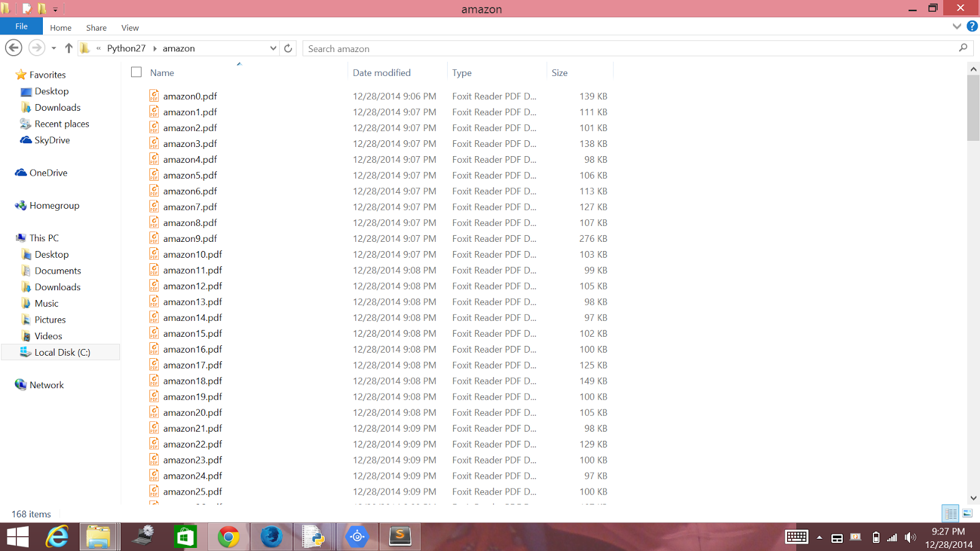
Task: Click the taskbar clock and date
Action: pyautogui.click(x=948, y=538)
